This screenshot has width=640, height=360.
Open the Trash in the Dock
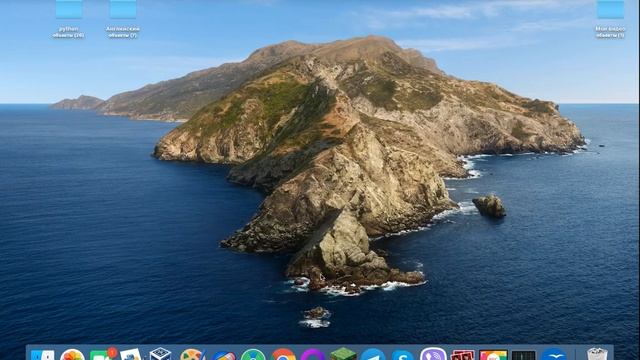(597, 354)
